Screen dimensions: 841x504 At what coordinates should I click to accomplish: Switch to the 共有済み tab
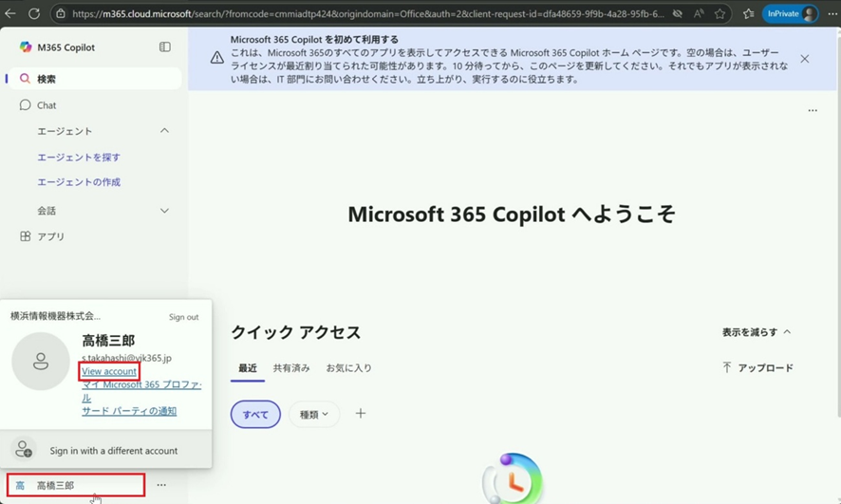[291, 368]
